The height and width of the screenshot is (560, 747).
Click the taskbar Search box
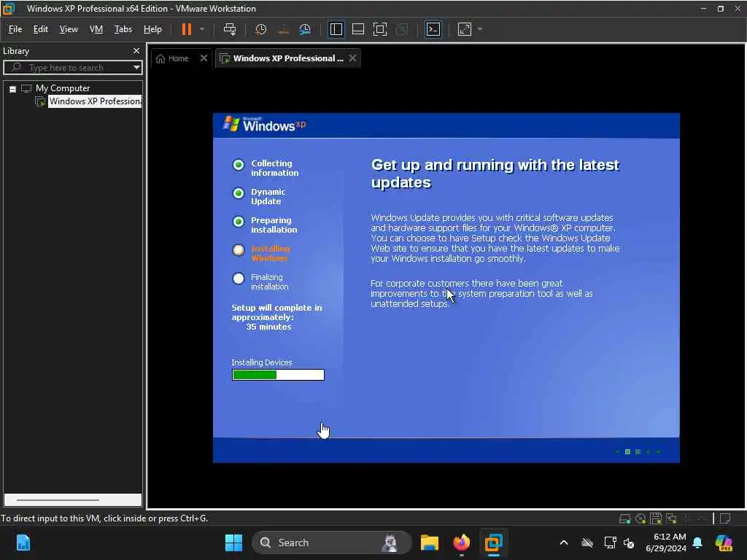[x=331, y=542]
